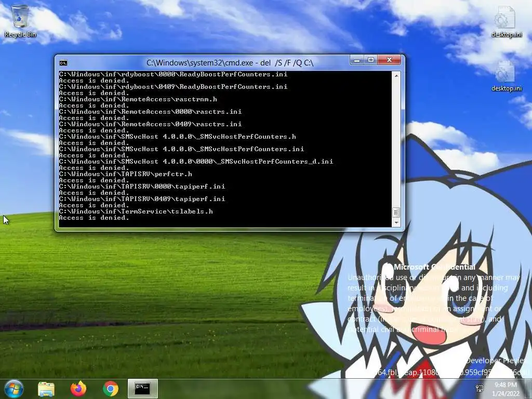Click the console scrollbar down arrow
The height and width of the screenshot is (399, 532).
coord(396,222)
